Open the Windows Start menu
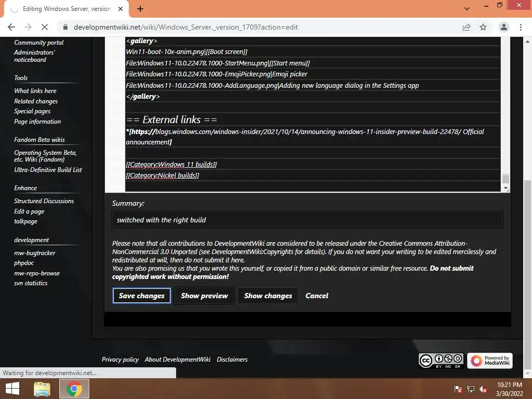This screenshot has height=399, width=532. click(x=12, y=389)
